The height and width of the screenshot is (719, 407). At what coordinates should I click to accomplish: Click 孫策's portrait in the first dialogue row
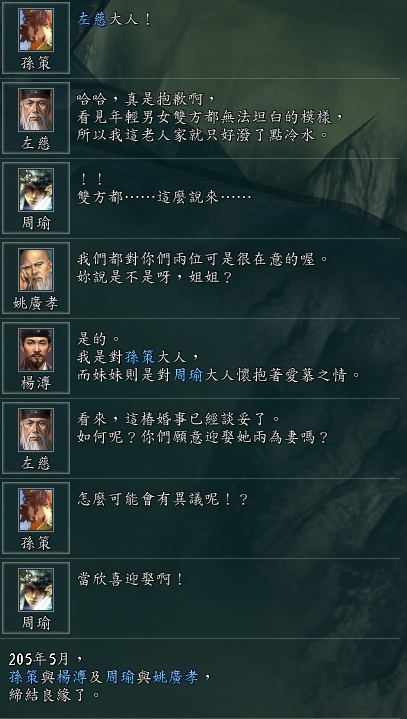(36, 30)
